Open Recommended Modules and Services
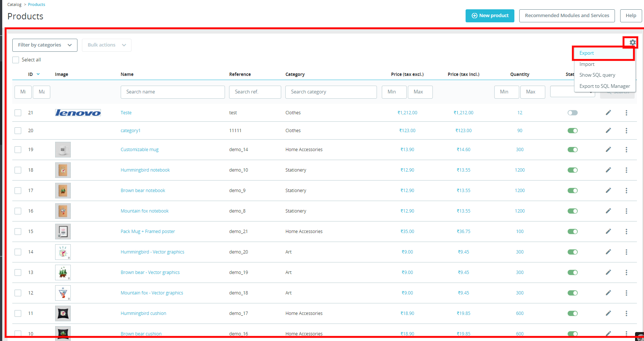The image size is (644, 341). pyautogui.click(x=567, y=16)
